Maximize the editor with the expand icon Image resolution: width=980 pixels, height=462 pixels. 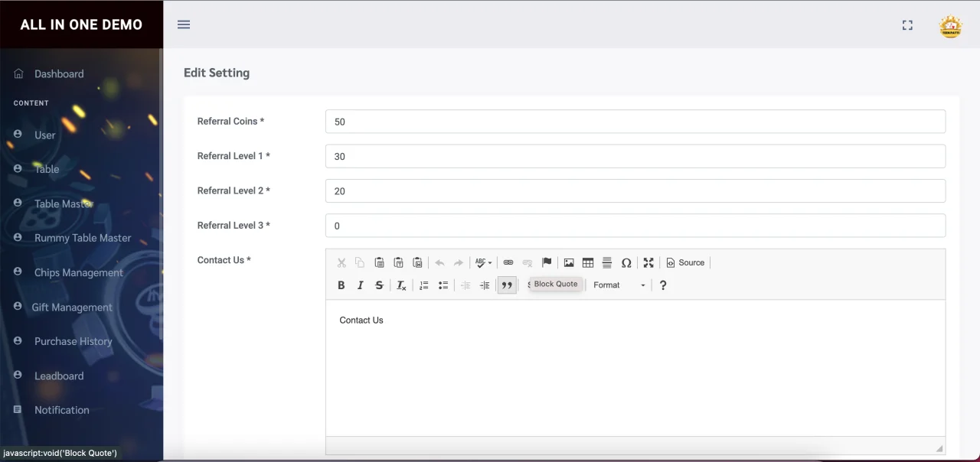click(648, 262)
